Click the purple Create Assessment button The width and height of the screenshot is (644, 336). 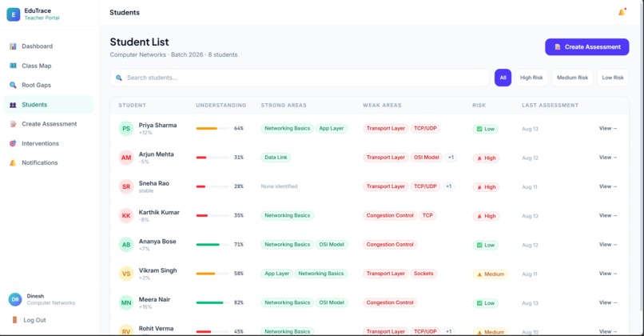[x=587, y=47]
